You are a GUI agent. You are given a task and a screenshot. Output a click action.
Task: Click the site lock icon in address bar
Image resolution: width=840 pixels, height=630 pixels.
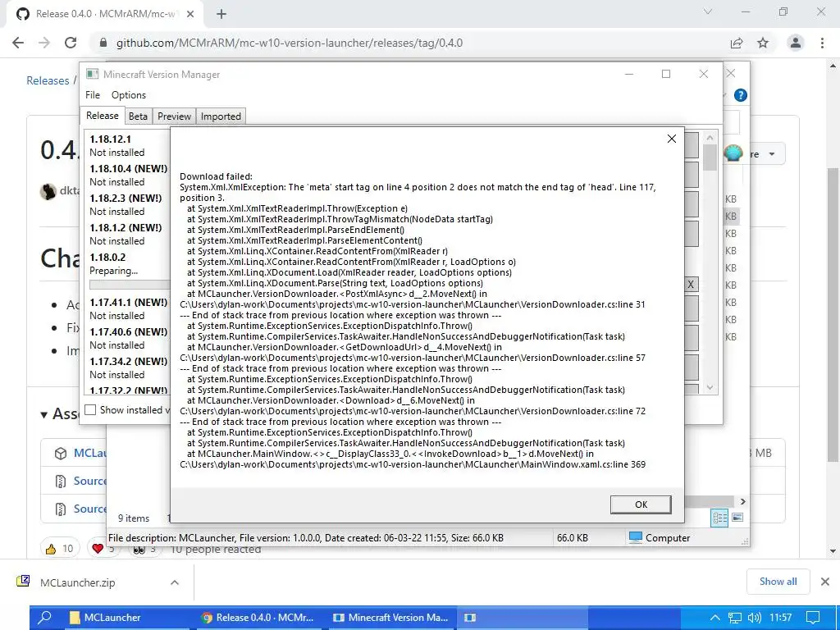[x=103, y=43]
